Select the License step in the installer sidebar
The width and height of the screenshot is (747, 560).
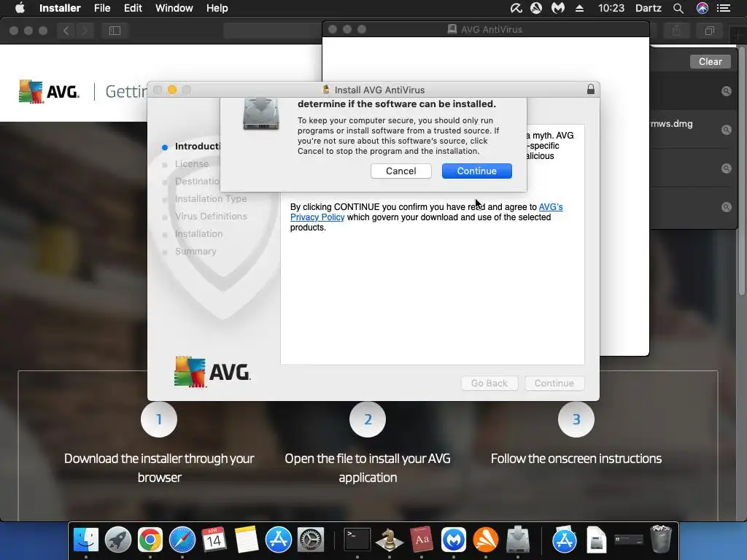[192, 164]
